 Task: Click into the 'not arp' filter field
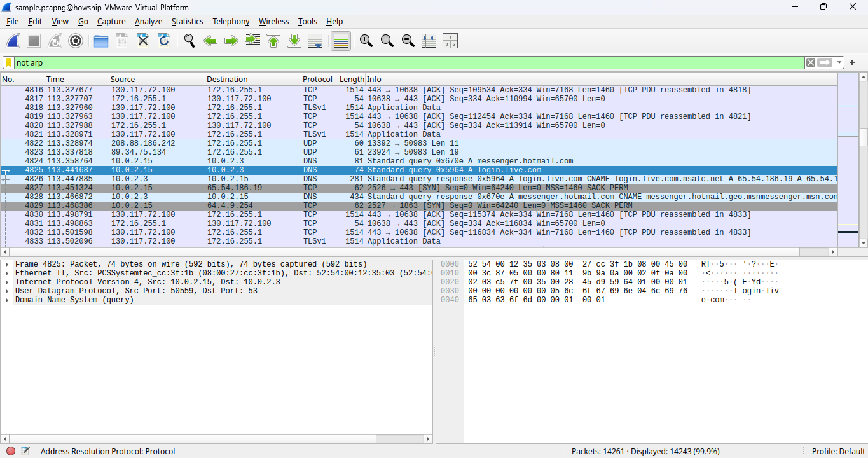coord(410,62)
